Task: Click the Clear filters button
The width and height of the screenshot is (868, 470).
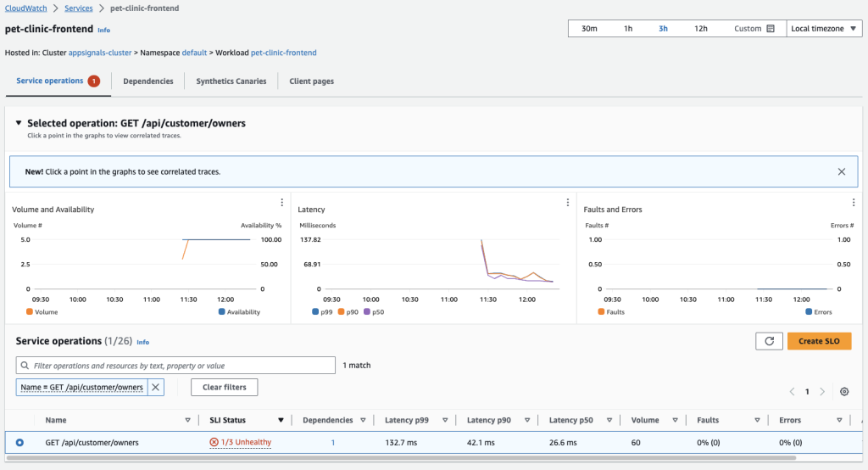Action: pos(224,387)
